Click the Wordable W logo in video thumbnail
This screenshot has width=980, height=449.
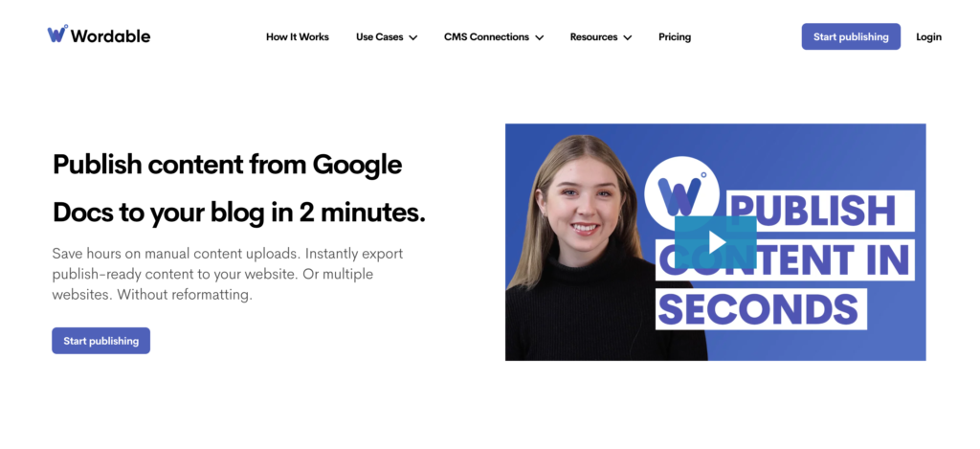pyautogui.click(x=681, y=194)
